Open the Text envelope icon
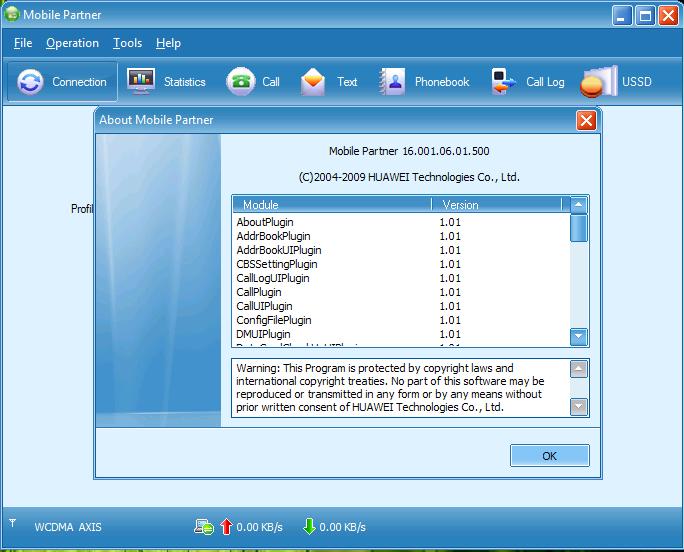 pyautogui.click(x=313, y=82)
